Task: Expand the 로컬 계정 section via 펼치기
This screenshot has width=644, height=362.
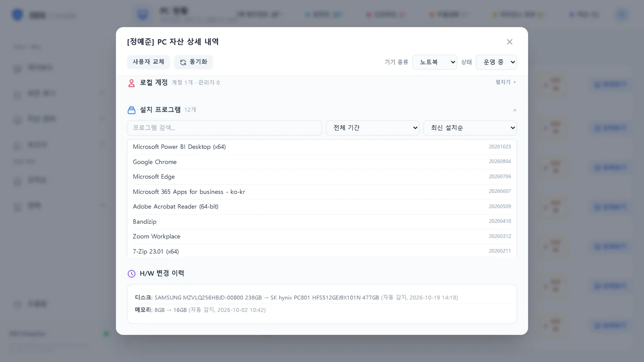Action: point(506,82)
